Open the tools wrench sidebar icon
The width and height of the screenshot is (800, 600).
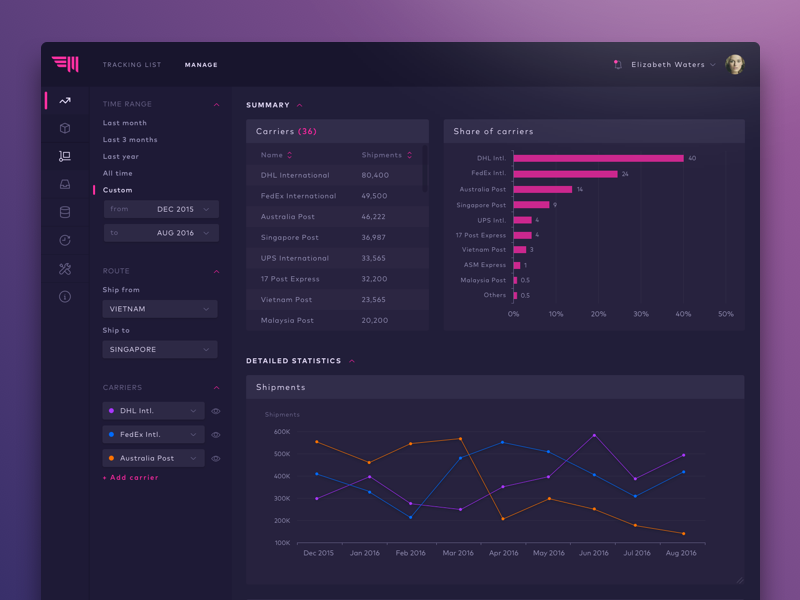tap(65, 269)
